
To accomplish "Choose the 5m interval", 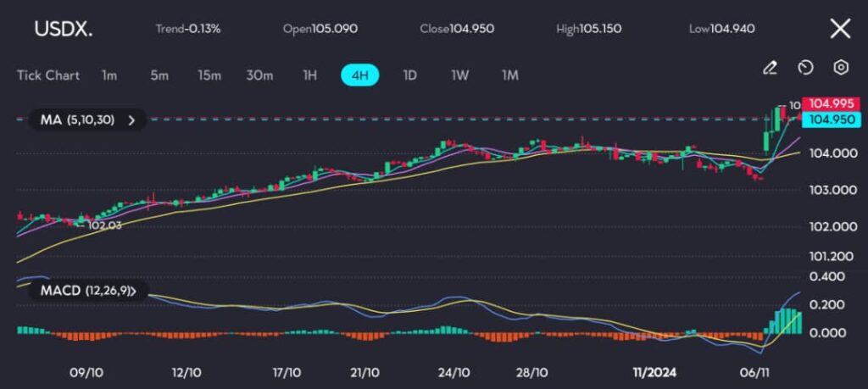I will 159,75.
